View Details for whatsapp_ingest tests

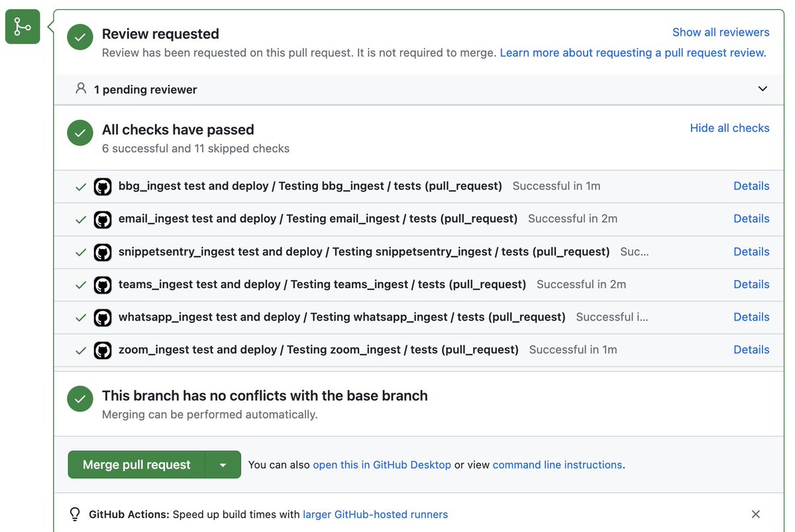[x=751, y=317]
